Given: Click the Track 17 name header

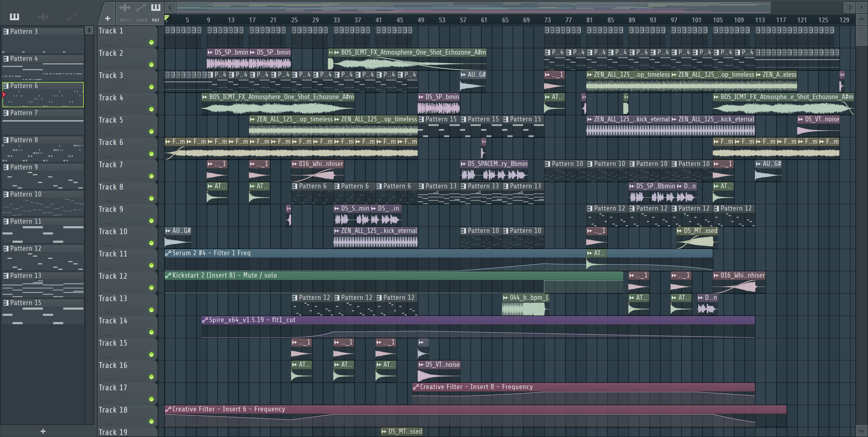Looking at the screenshot, I should [113, 388].
